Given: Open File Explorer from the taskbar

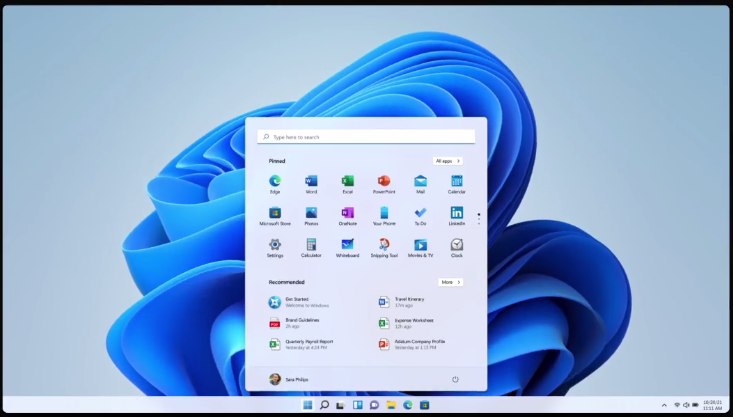Looking at the screenshot, I should click(391, 405).
